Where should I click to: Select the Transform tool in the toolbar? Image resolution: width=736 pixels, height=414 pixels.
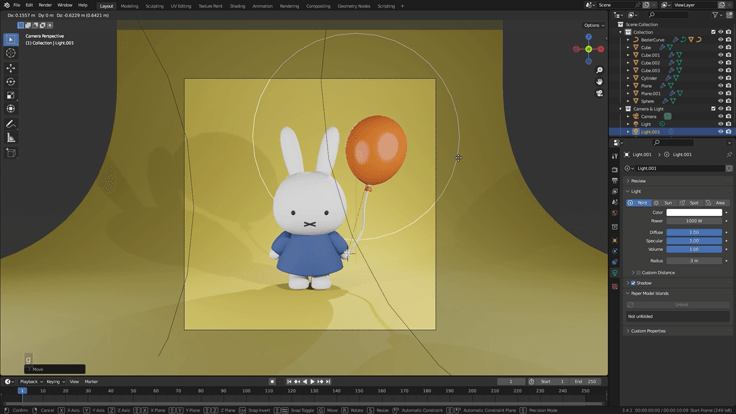click(x=11, y=109)
